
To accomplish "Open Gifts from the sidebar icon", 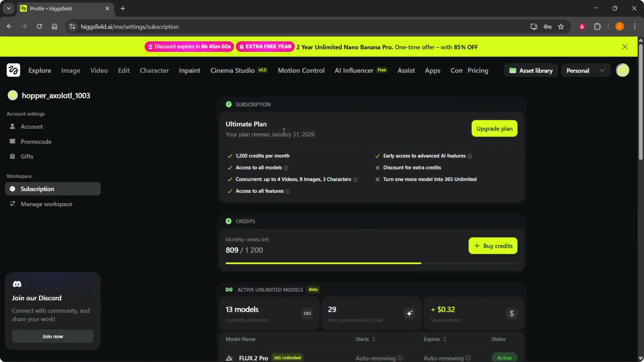I will pyautogui.click(x=12, y=156).
